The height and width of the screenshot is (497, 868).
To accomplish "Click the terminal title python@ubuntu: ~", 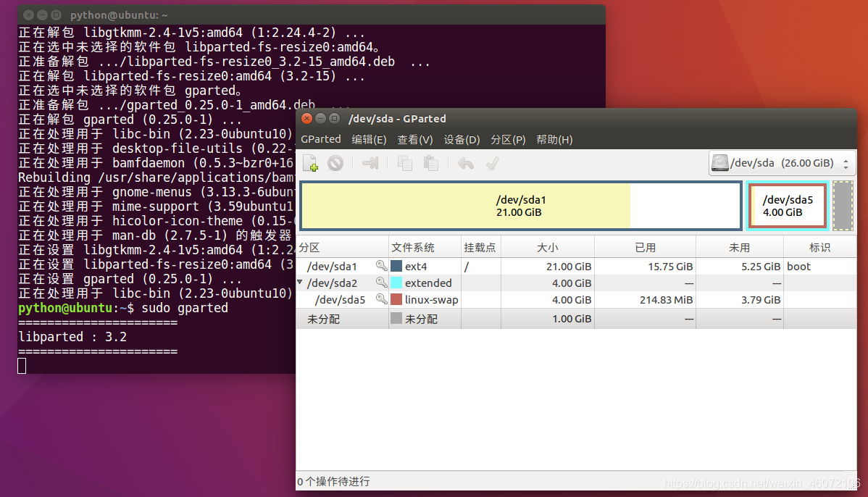I will tap(119, 15).
